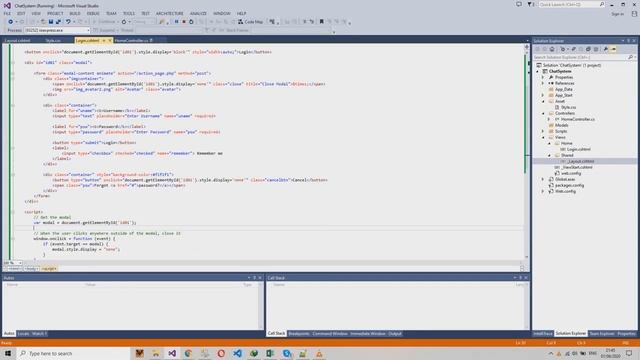Click the Visual Studio logo icon
The height and width of the screenshot is (360, 640).
7,5
